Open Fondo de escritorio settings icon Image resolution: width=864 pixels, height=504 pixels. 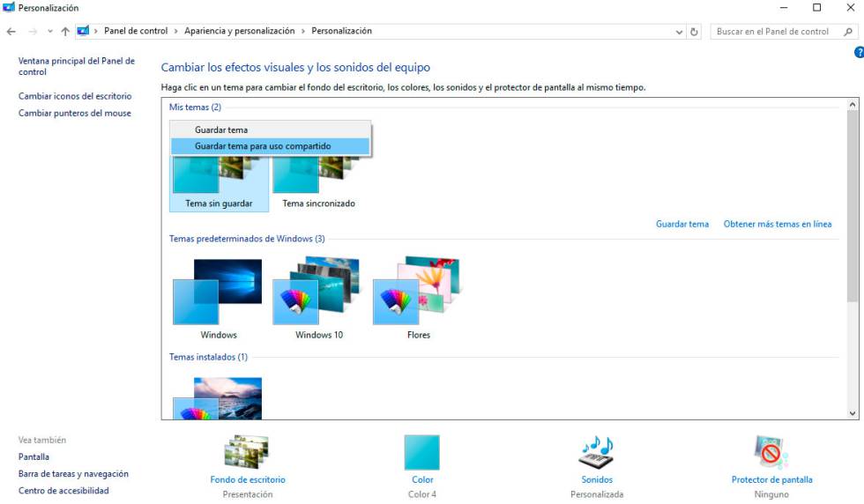pyautogui.click(x=247, y=452)
